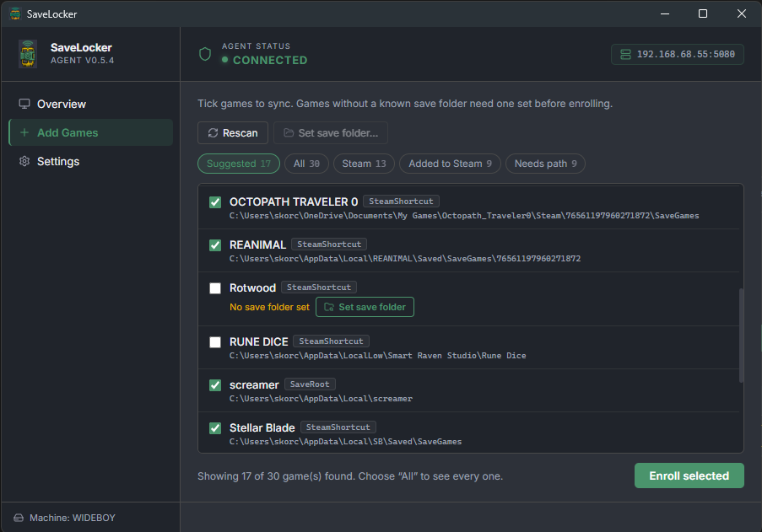Screen dimensions: 762x532
Task: Click the screamer game title
Action: click(x=254, y=385)
